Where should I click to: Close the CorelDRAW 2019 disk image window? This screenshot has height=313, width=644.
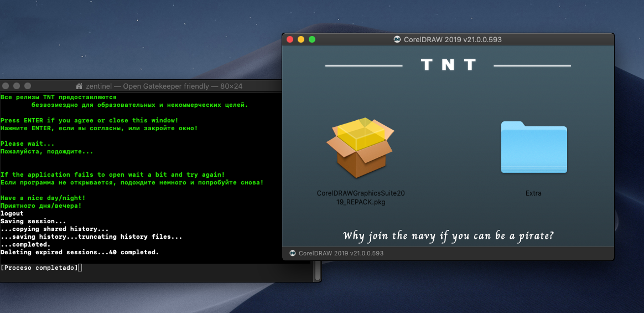click(290, 39)
